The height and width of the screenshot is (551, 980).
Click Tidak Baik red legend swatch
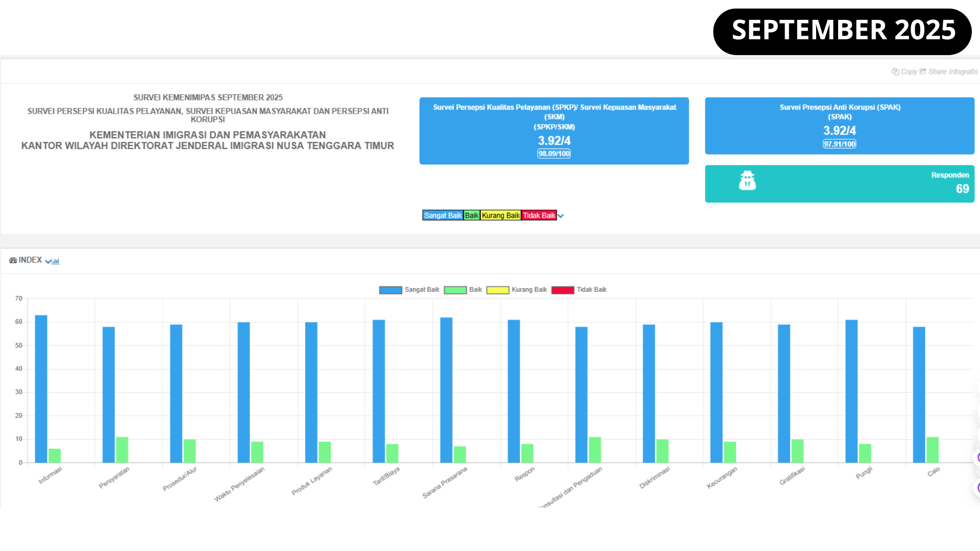tap(562, 290)
